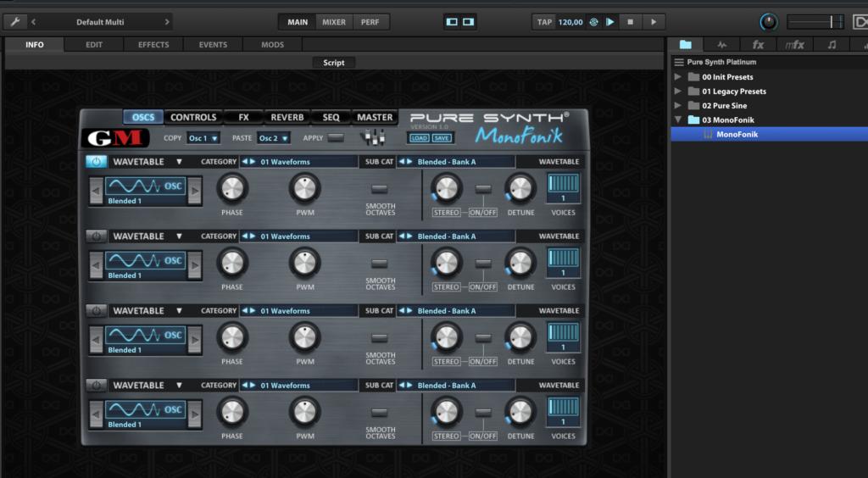This screenshot has height=478, width=868.
Task: Toggle oscillator 1 power button
Action: pos(97,162)
